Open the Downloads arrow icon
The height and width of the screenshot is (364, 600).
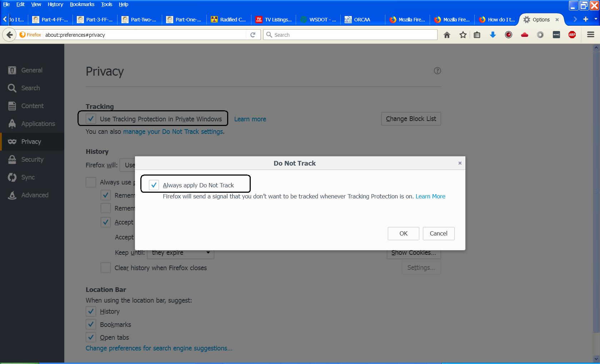[493, 35]
